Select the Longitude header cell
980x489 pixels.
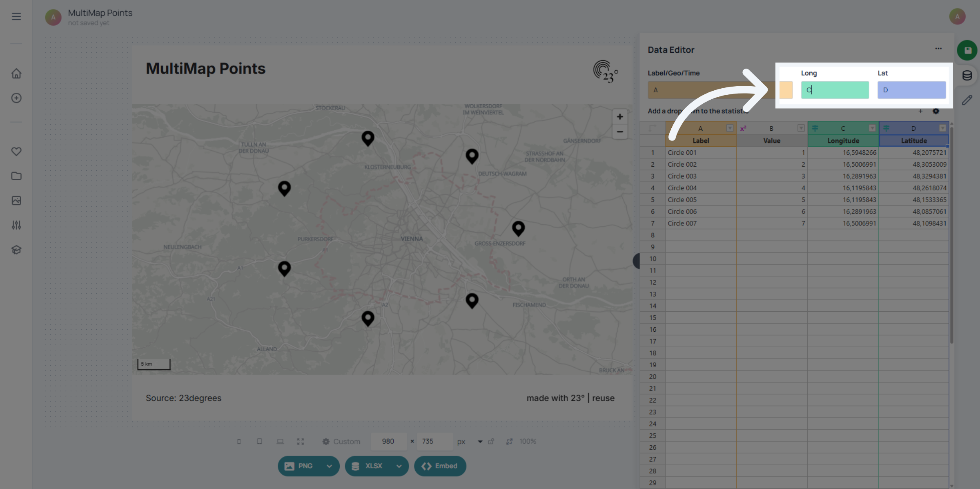click(843, 141)
